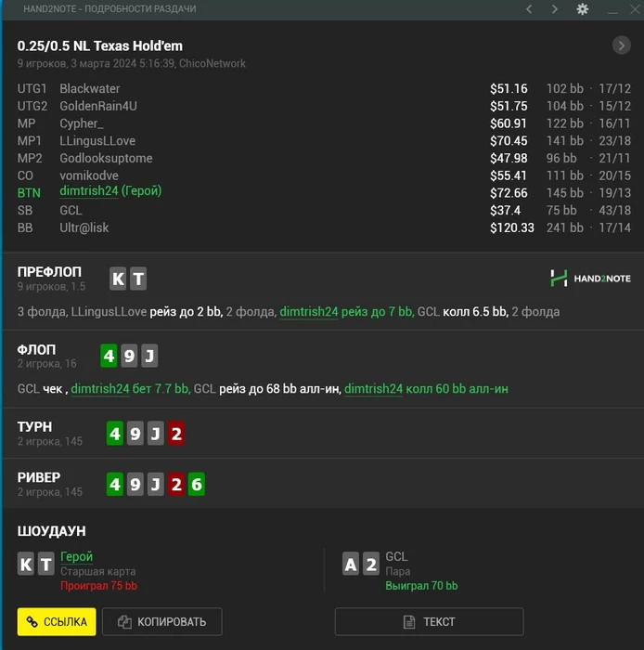Click dimtrish24 before 'бет 7.7 bb'

pyautogui.click(x=100, y=389)
